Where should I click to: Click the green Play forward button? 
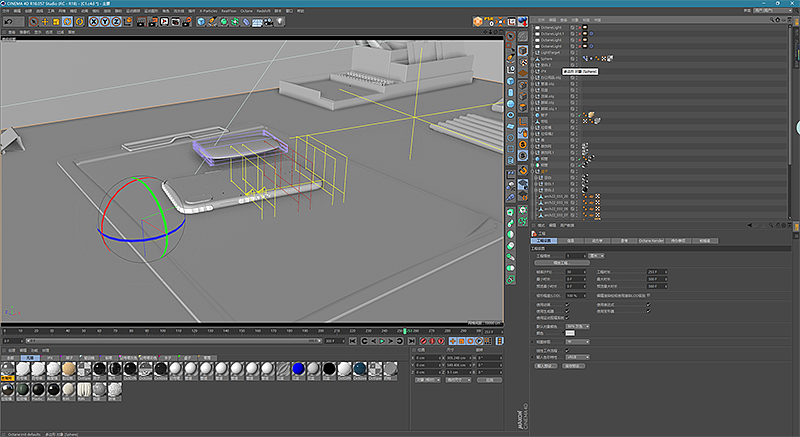point(382,341)
